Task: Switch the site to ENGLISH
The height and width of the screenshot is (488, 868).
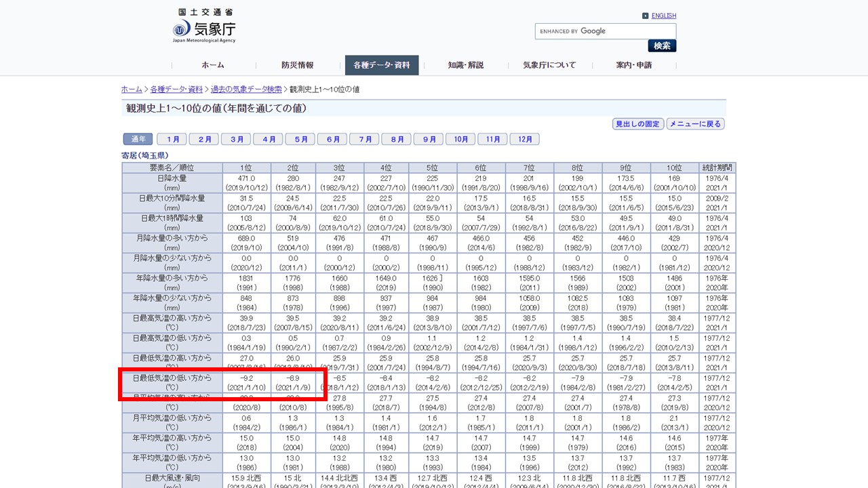Action: click(x=663, y=16)
